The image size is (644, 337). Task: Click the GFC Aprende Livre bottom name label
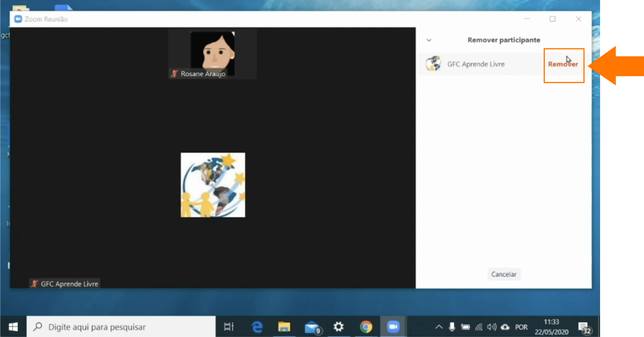[x=70, y=284]
